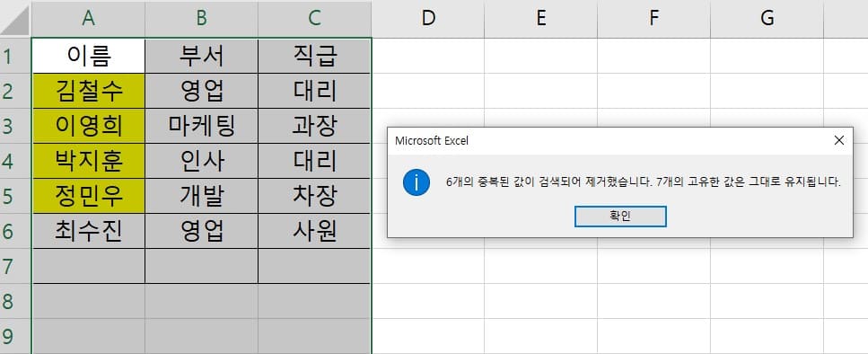Click the blue information icon in dialog
This screenshot has height=354, width=868.
coord(416,182)
